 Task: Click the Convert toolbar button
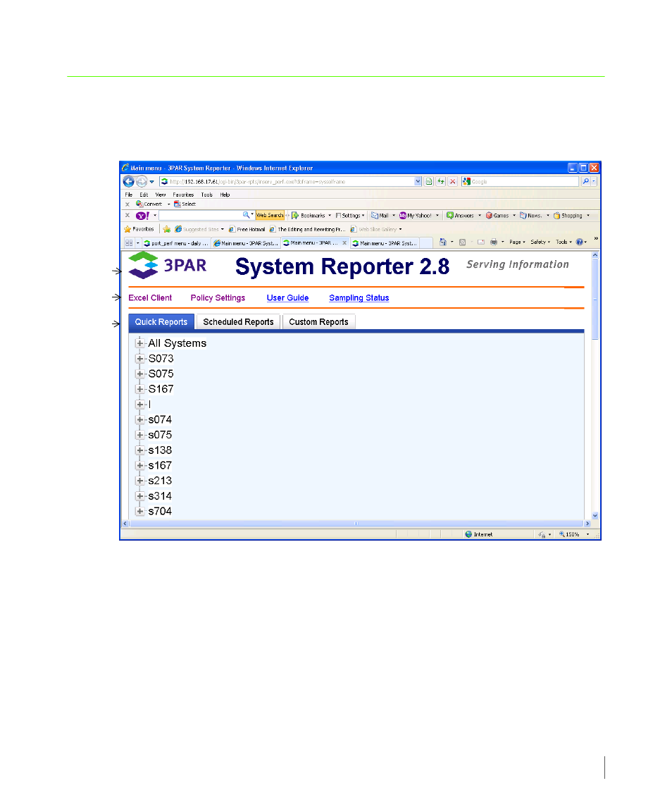click(149, 204)
